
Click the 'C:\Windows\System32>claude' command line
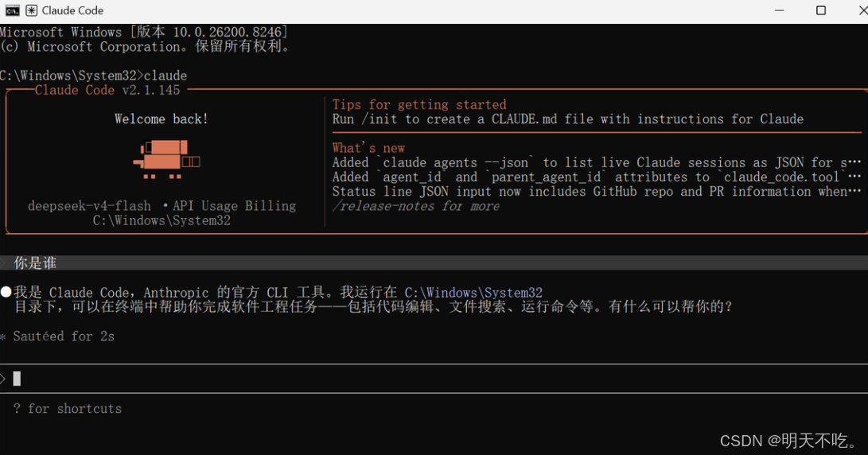pos(94,76)
